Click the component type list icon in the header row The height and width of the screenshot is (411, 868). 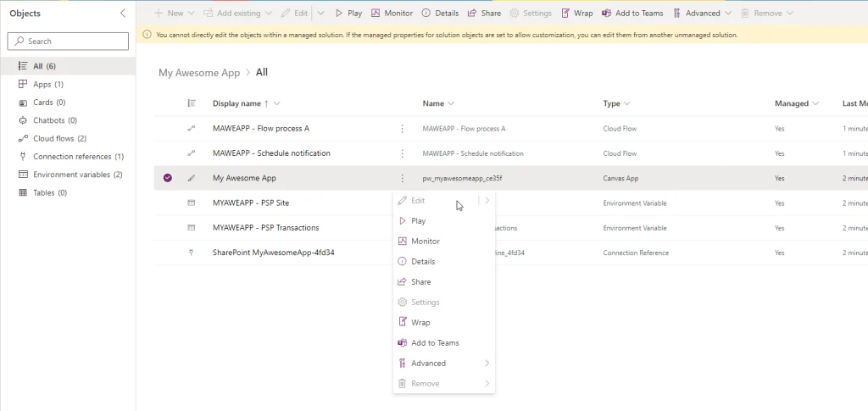coord(192,103)
